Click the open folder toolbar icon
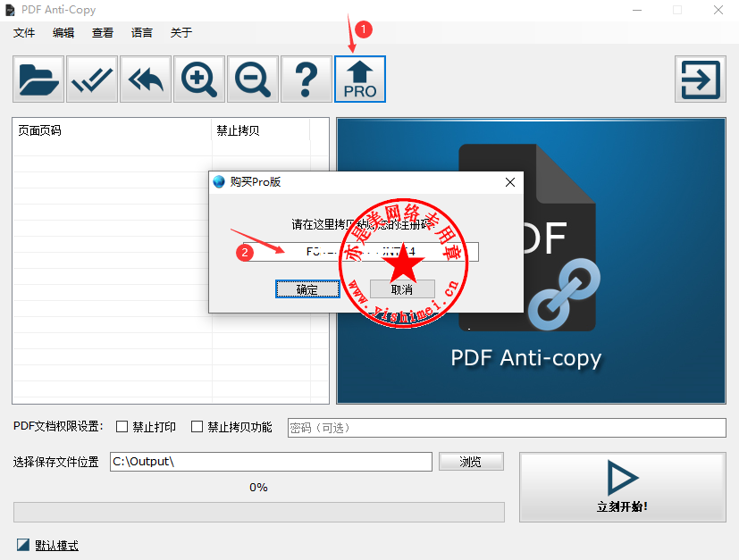Viewport: 739px width, 560px height. [38, 79]
